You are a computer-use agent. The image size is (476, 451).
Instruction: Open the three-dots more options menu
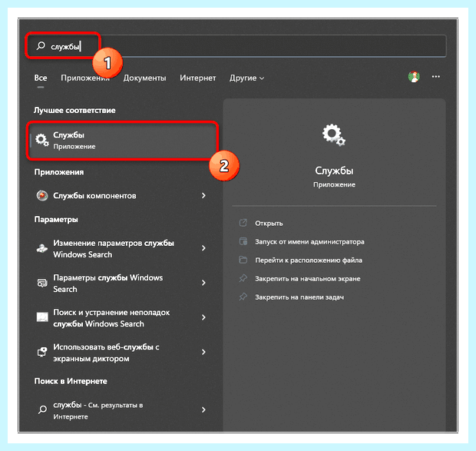pos(436,77)
